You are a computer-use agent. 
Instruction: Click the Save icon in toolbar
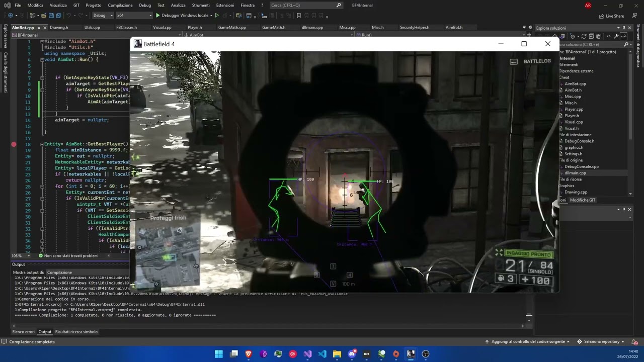pos(51,16)
